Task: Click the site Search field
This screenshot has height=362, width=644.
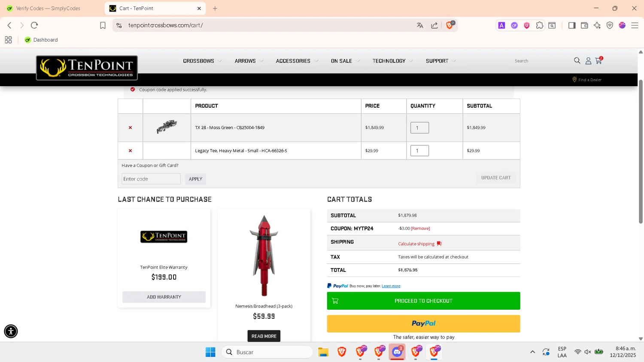Action: [x=542, y=61]
